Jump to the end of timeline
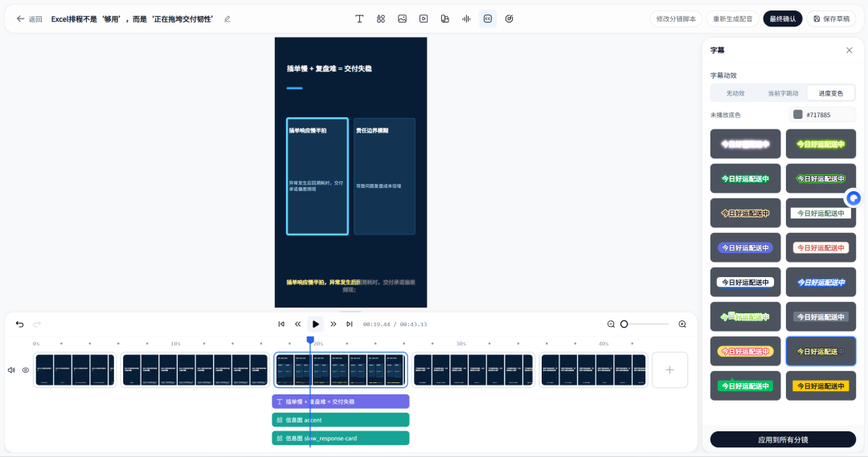868x457 pixels. pos(350,324)
